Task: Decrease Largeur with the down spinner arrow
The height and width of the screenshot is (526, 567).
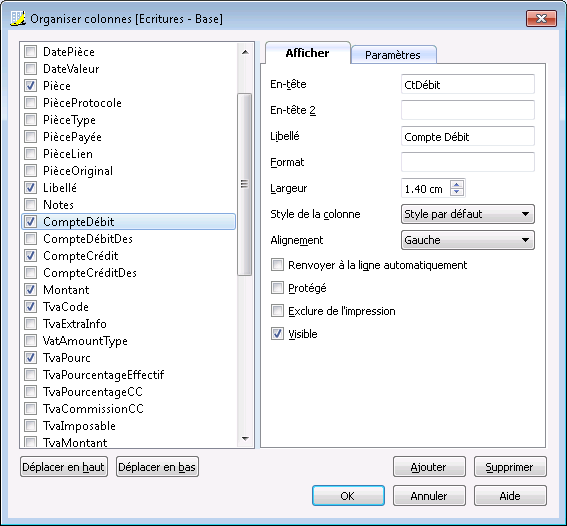Action: click(x=457, y=192)
